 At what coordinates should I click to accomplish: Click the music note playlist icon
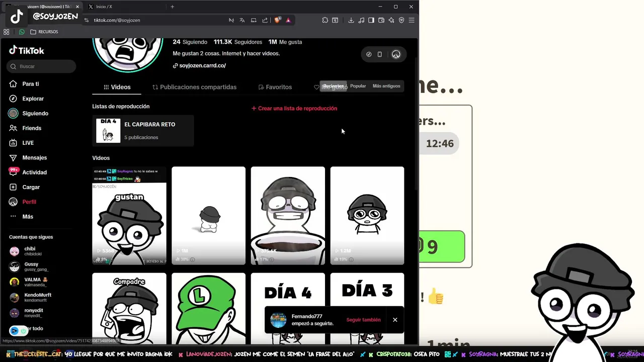click(361, 20)
